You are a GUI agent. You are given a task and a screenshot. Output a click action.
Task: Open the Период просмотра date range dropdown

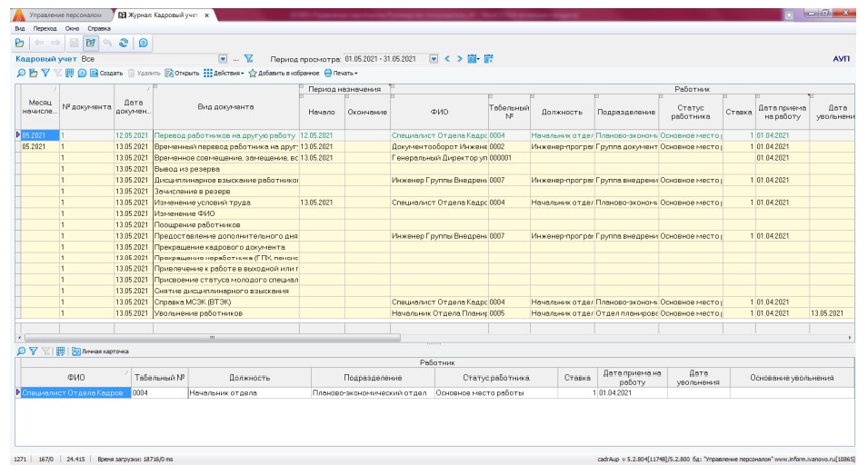point(434,58)
